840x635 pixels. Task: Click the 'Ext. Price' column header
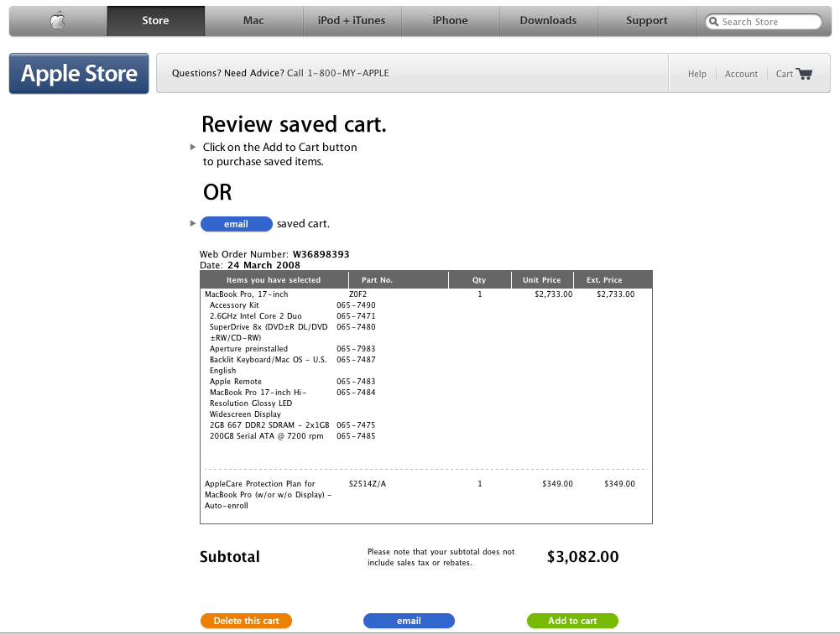[604, 280]
